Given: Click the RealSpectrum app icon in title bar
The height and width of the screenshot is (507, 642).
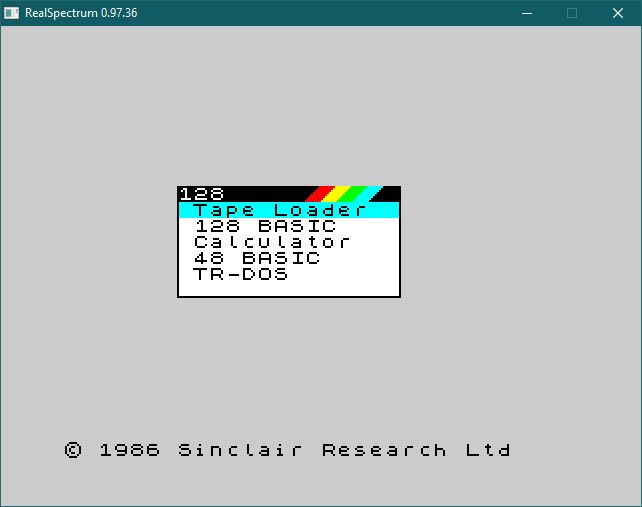Looking at the screenshot, I should 11,13.
